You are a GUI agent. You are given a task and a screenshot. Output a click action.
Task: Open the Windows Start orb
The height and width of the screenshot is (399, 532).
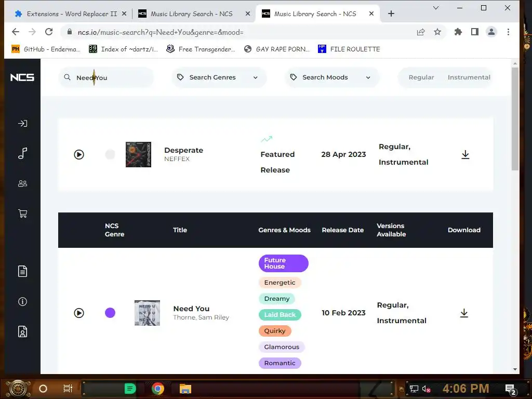(18, 389)
